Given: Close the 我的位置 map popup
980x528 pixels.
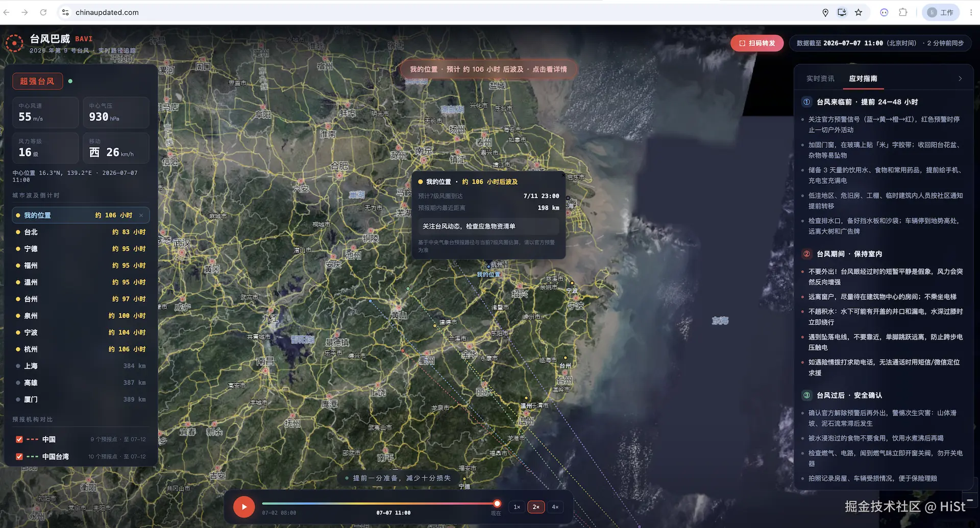Looking at the screenshot, I should [563, 175].
